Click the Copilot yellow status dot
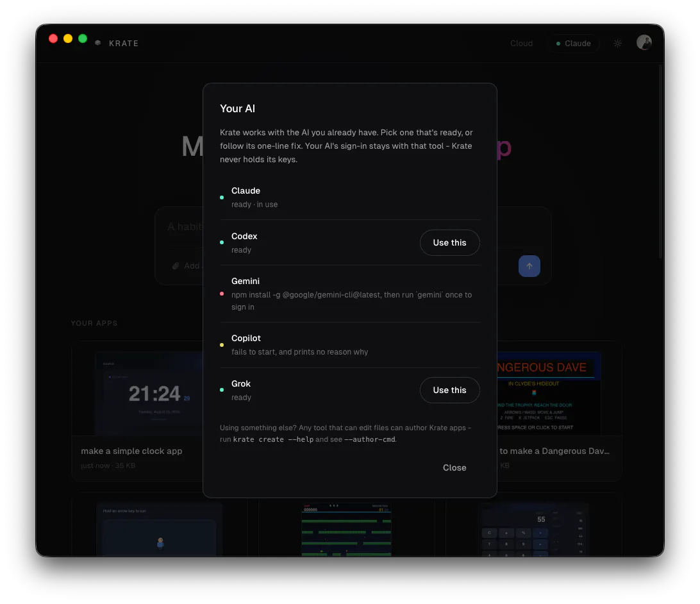 (x=222, y=344)
